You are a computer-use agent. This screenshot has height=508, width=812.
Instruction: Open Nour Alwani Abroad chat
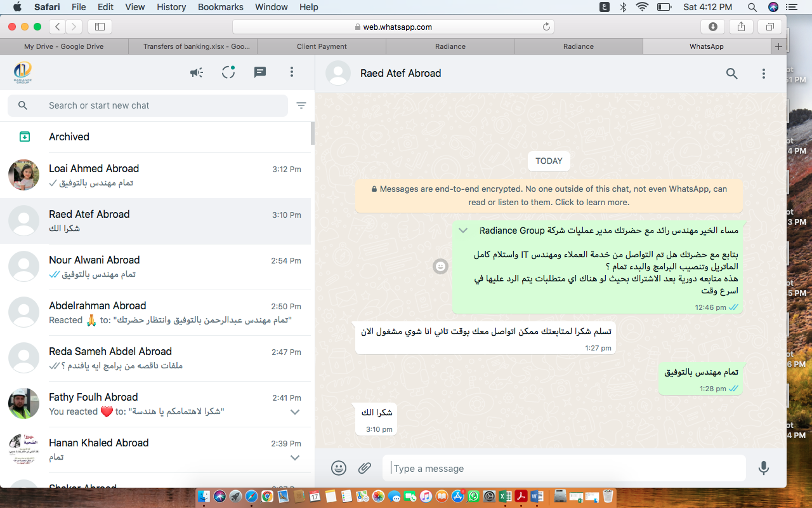pos(155,267)
